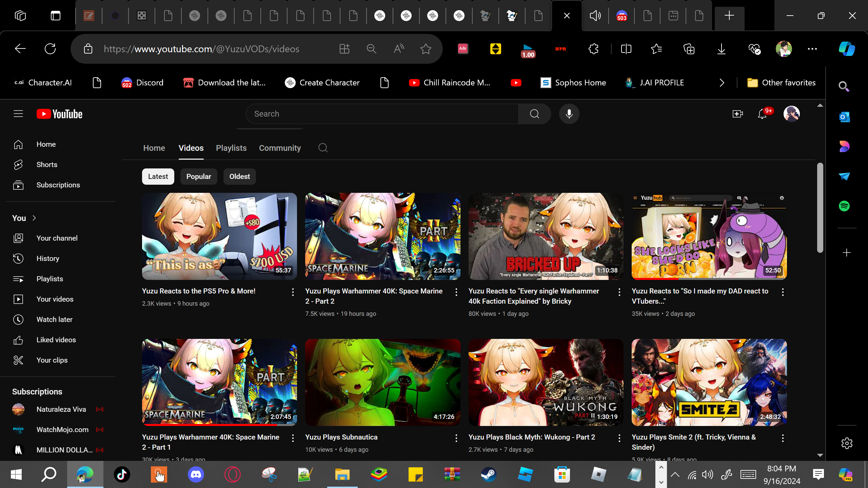The height and width of the screenshot is (488, 868).
Task: Select the Oldest filter chip
Action: pos(239,177)
